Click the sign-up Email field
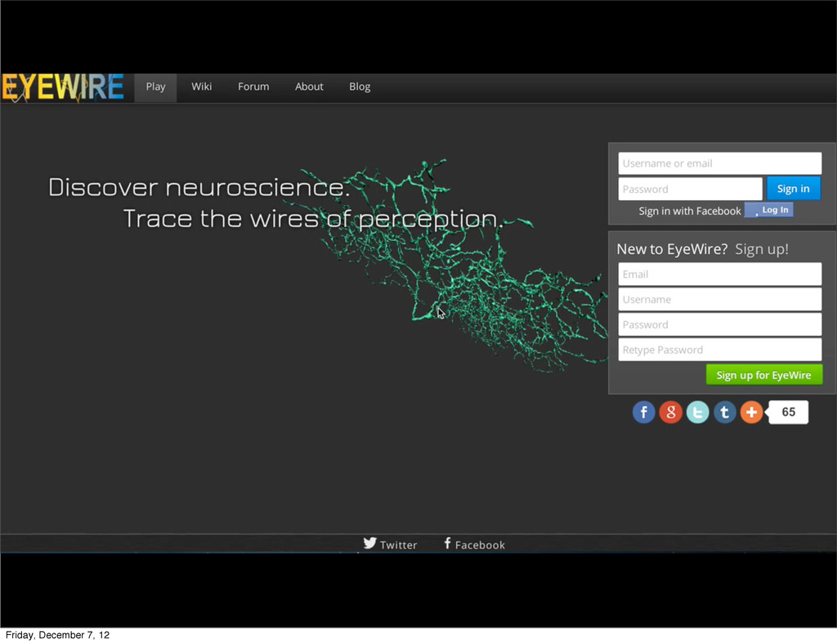 (719, 275)
